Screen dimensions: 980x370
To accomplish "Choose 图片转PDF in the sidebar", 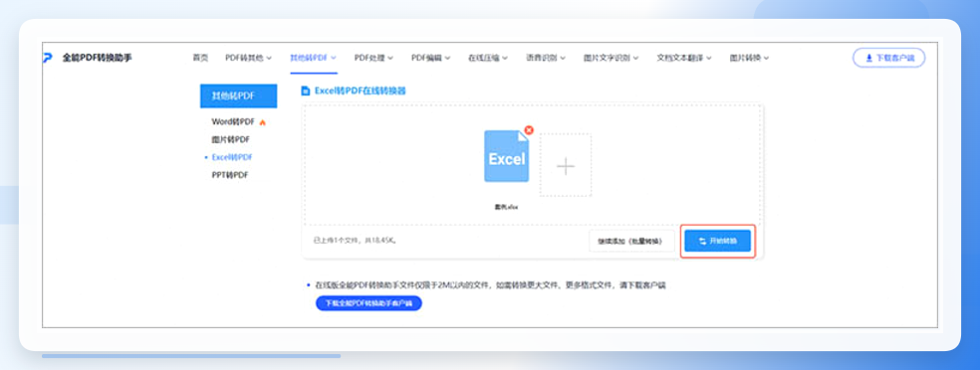I will (231, 140).
